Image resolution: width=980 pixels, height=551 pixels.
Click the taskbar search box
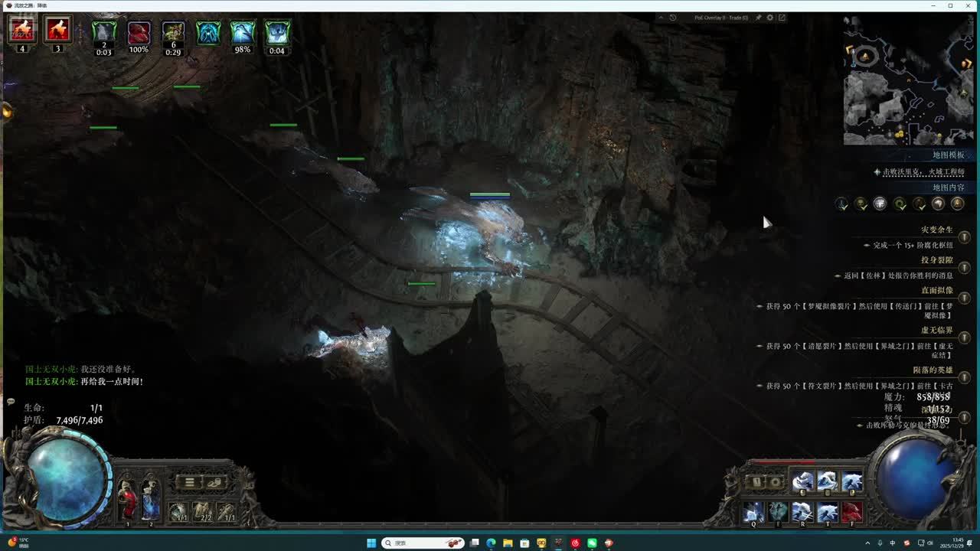tap(423, 543)
